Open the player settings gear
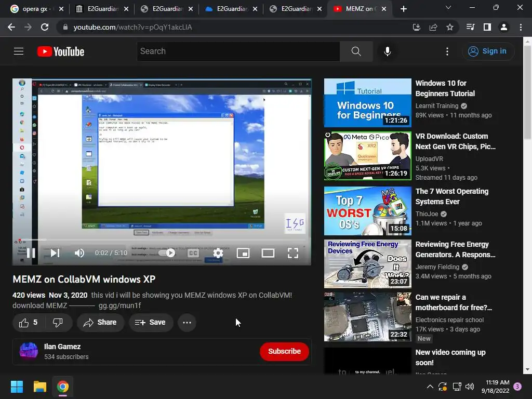 click(x=218, y=253)
